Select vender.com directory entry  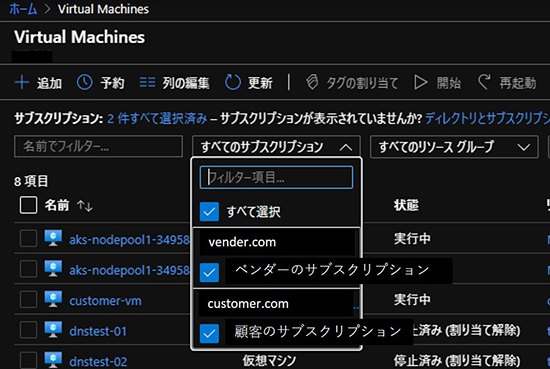[x=242, y=242]
